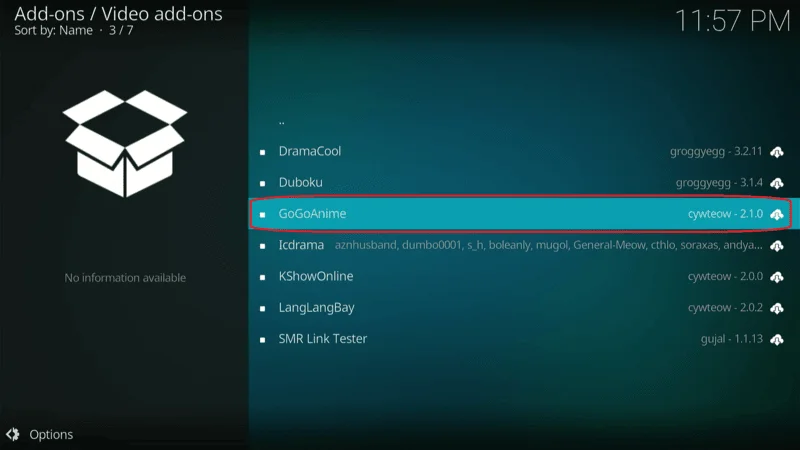Click the cloud download icon for SMR Link Tester

[777, 339]
